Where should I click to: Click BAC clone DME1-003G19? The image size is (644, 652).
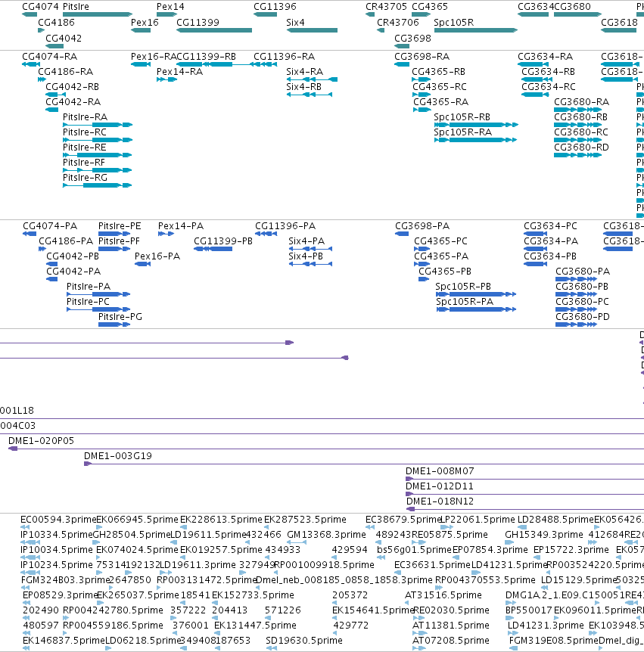pos(364,464)
